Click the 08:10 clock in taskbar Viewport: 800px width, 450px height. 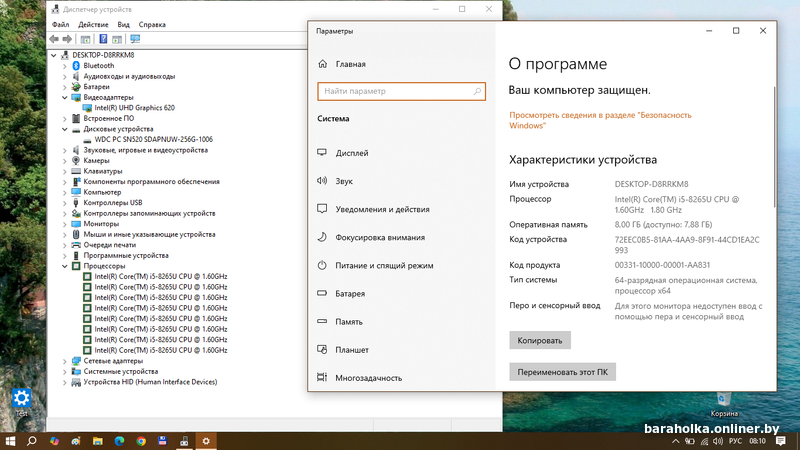coord(757,441)
